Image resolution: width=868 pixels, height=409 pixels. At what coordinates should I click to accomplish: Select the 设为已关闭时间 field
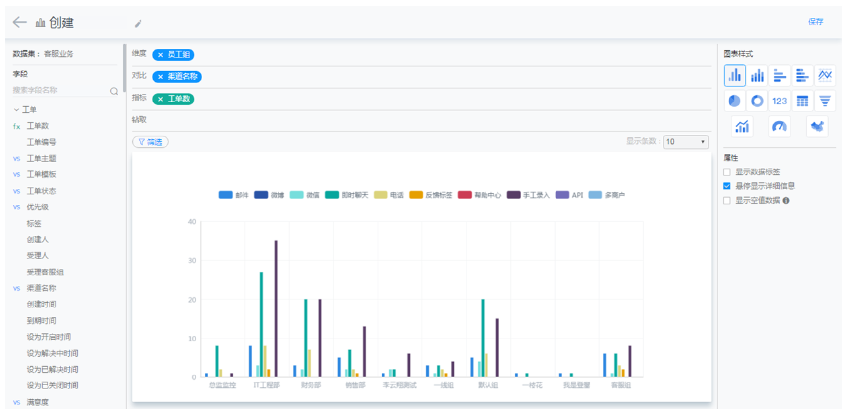point(52,385)
